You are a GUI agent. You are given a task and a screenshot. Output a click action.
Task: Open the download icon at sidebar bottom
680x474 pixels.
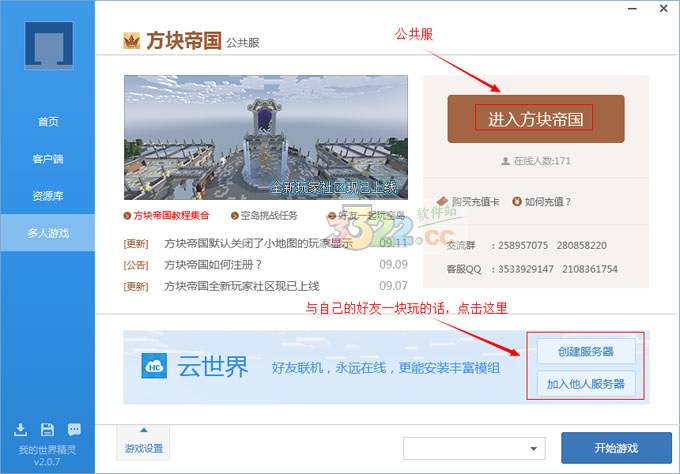point(20,429)
